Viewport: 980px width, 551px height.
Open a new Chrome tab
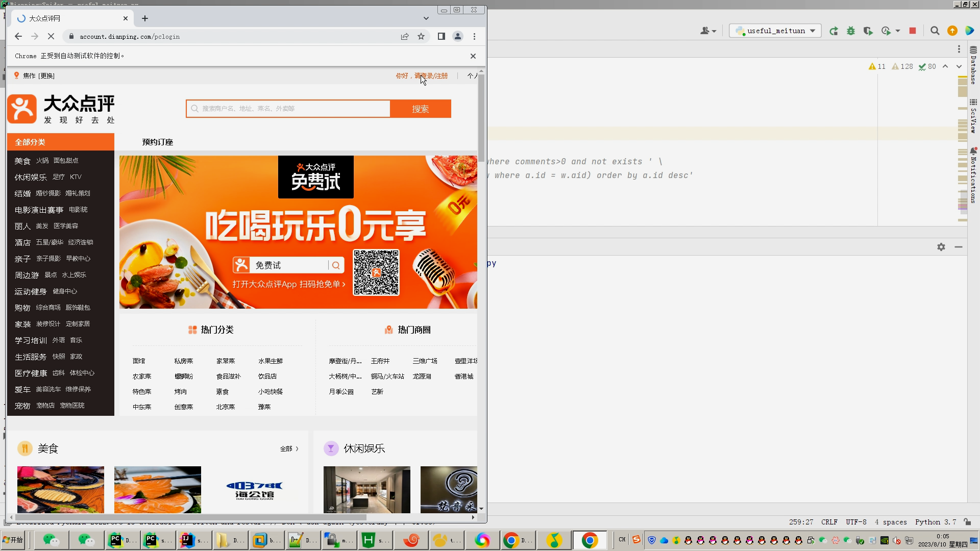point(145,18)
